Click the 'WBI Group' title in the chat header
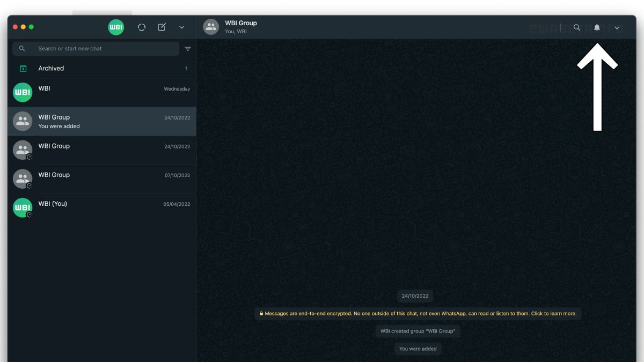 pos(241,23)
